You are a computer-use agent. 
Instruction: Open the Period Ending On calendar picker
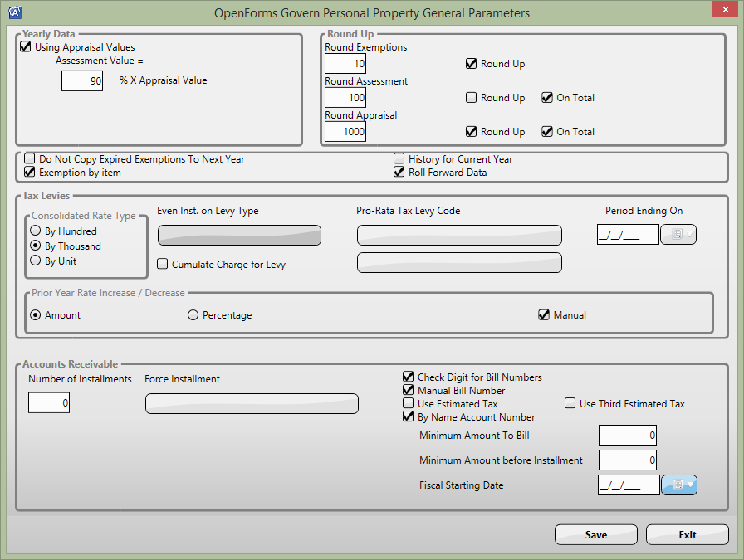coord(678,235)
